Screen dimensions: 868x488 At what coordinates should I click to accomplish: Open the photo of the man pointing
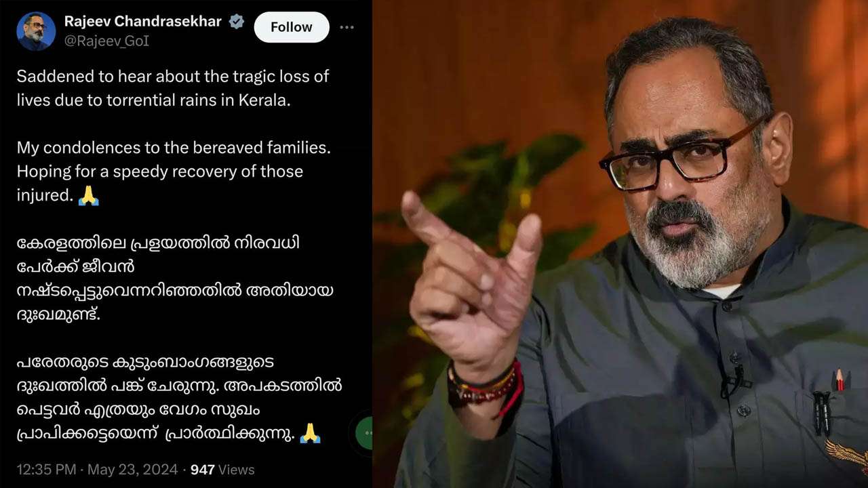click(x=620, y=244)
